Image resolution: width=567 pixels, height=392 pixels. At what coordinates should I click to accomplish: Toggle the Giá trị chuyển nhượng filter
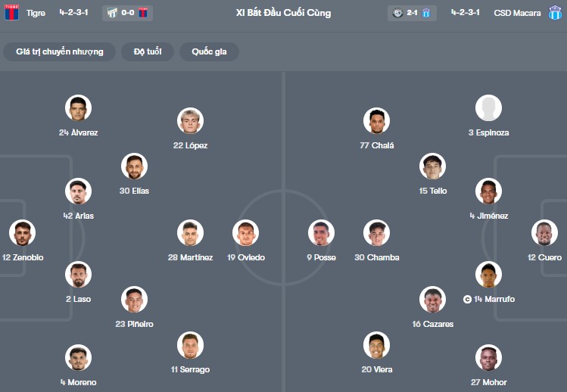click(x=59, y=51)
